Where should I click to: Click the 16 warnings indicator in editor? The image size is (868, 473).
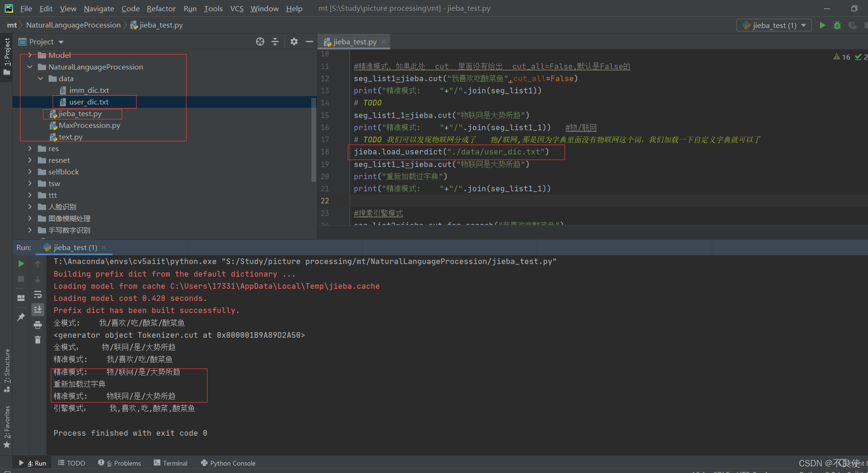pos(842,57)
